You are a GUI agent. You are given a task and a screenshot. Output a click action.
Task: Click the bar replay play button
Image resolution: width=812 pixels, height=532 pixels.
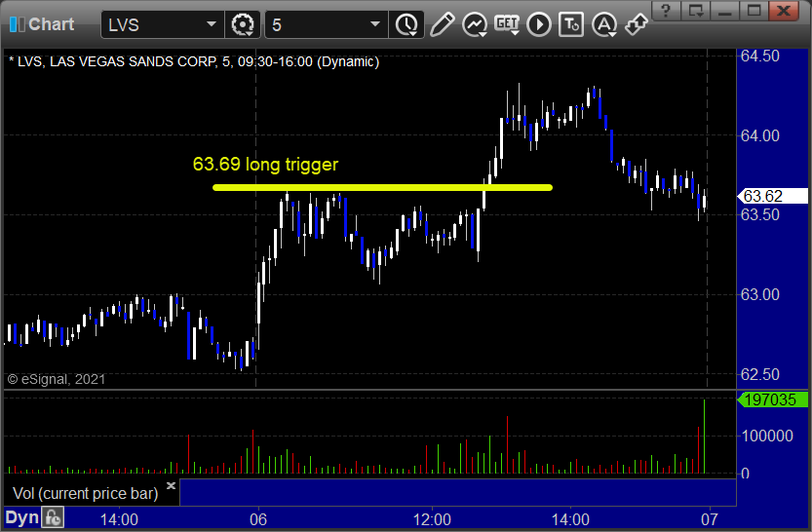[x=539, y=24]
